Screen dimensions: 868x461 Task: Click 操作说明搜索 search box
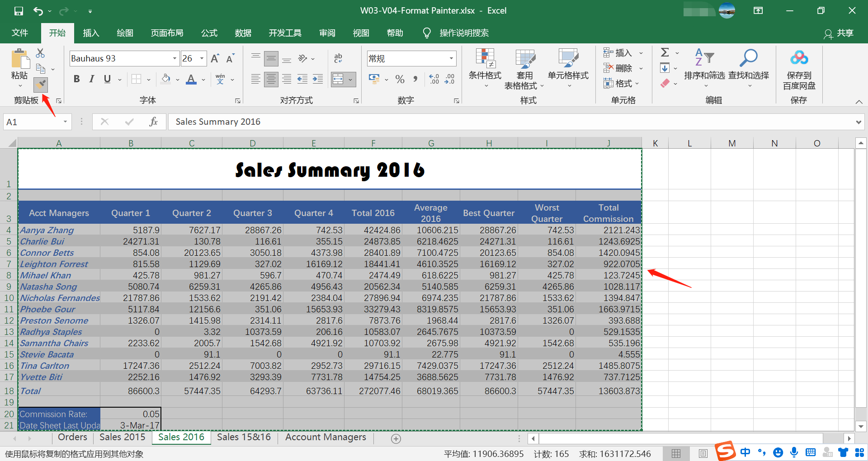pyautogui.click(x=464, y=33)
